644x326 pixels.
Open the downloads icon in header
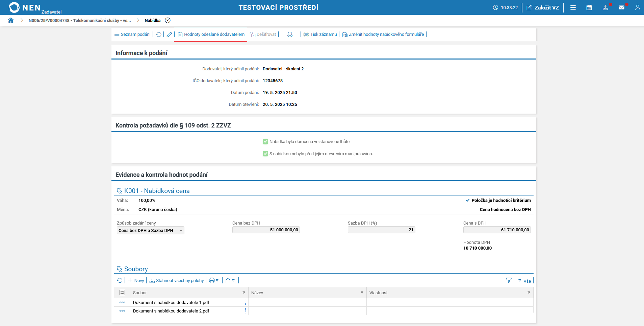tap(605, 7)
